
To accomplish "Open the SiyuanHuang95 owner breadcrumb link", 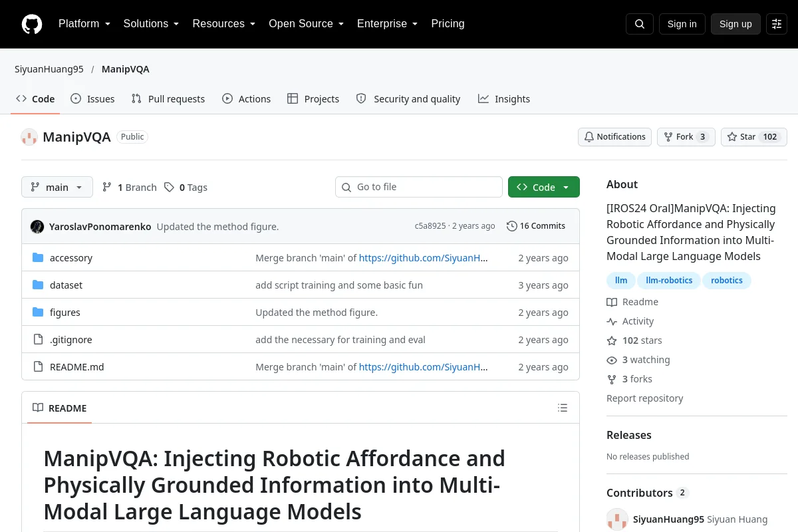I will tap(49, 69).
